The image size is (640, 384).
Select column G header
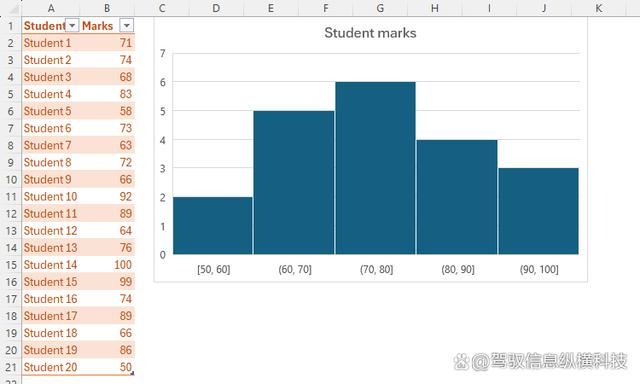click(380, 8)
